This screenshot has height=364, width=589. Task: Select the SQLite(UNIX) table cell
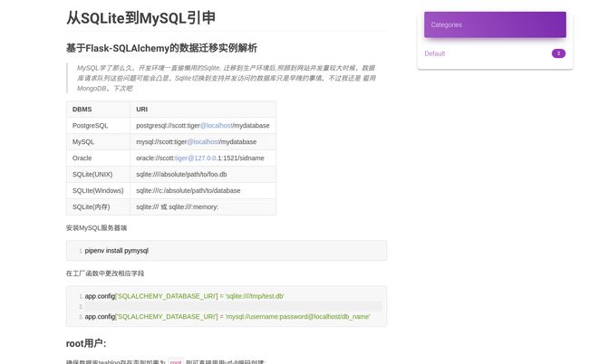98,175
